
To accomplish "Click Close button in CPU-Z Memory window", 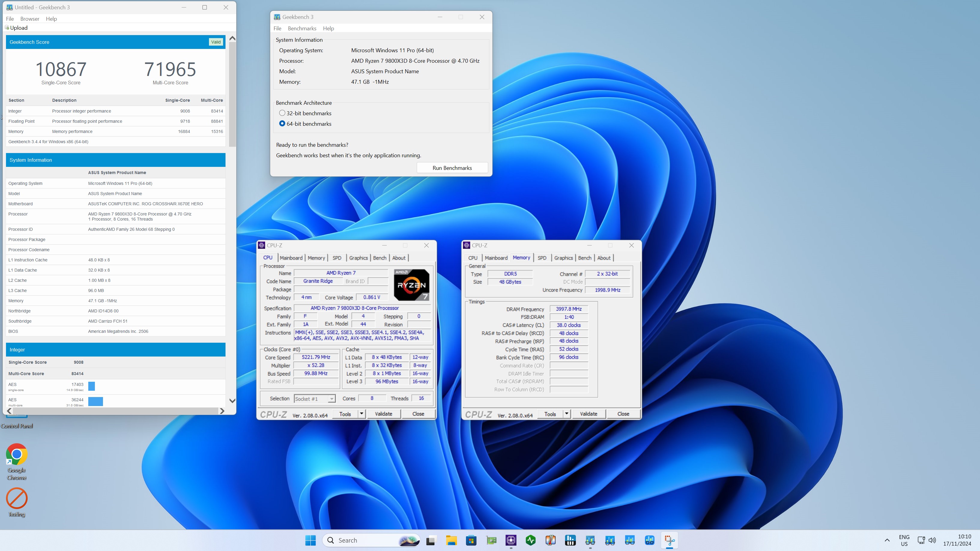I will click(623, 414).
